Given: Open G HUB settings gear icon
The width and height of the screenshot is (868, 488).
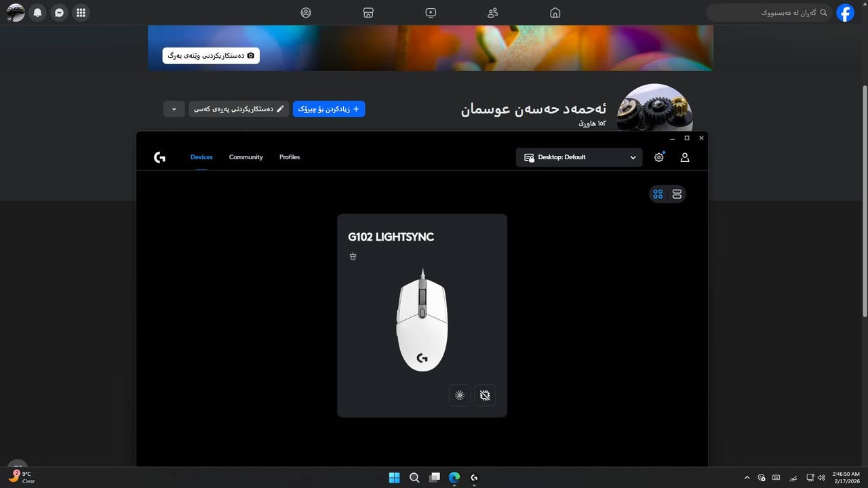Looking at the screenshot, I should [x=658, y=157].
